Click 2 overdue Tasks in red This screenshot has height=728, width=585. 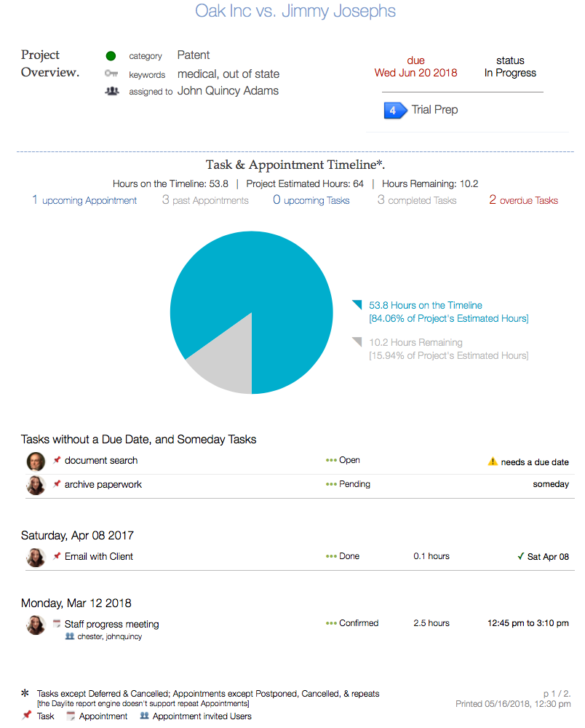click(x=523, y=200)
